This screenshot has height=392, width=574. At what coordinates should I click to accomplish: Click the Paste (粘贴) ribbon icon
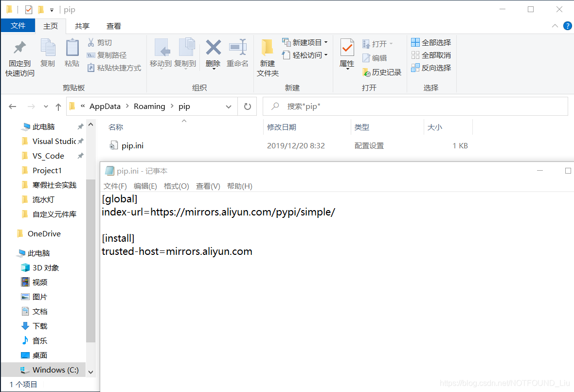[x=72, y=48]
